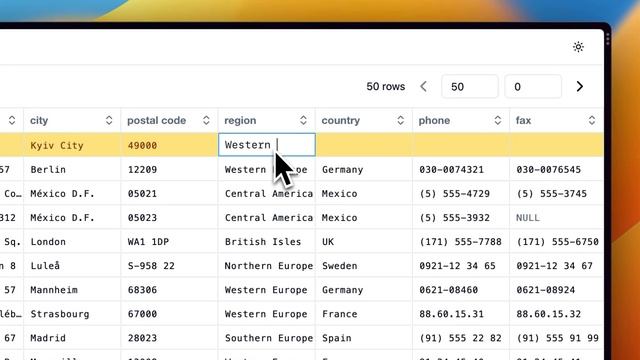The height and width of the screenshot is (360, 640).
Task: Click the region edit field containing Western
Action: (x=267, y=144)
